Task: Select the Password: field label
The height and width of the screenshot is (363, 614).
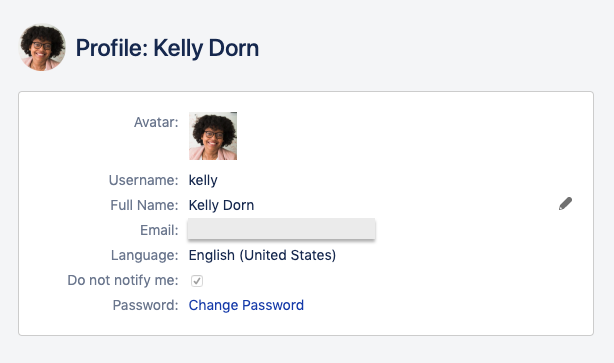Action: point(146,305)
